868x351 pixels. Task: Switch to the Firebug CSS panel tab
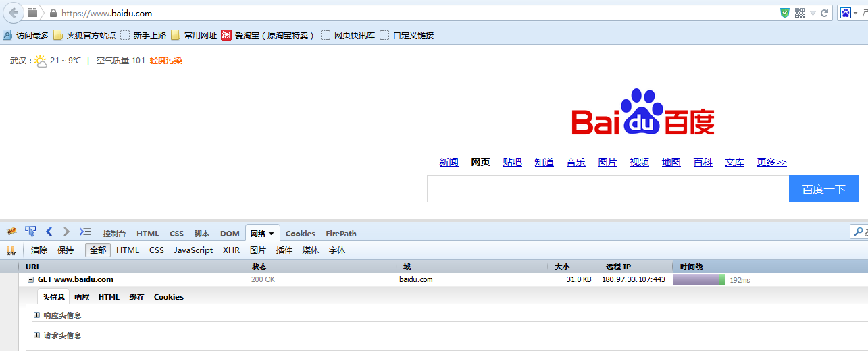[176, 234]
